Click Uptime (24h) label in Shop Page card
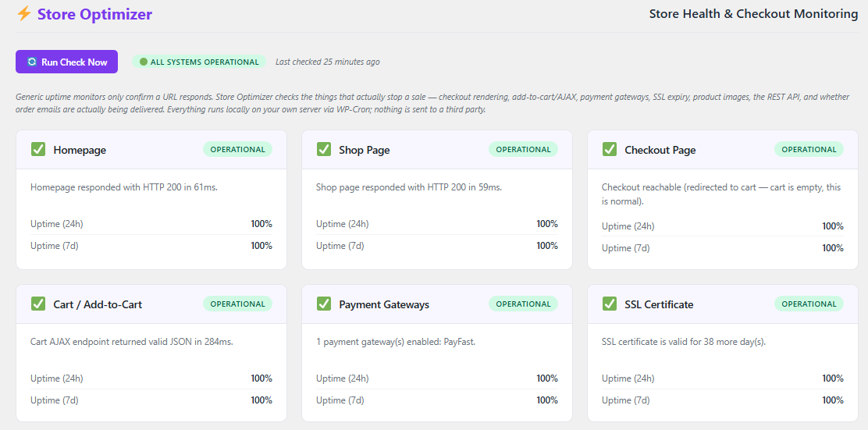 343,223
